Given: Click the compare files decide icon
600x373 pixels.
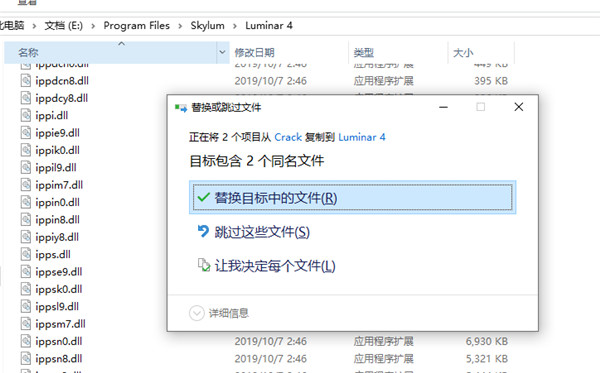Looking at the screenshot, I should pyautogui.click(x=204, y=265).
